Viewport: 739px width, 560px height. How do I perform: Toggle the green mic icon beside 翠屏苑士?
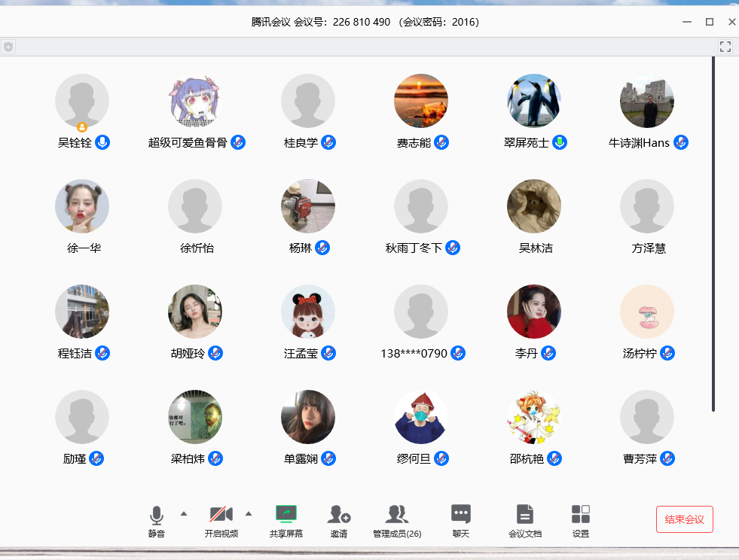point(560,142)
